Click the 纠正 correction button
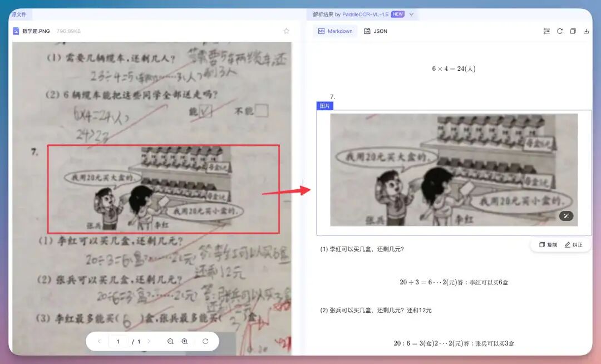 (574, 244)
